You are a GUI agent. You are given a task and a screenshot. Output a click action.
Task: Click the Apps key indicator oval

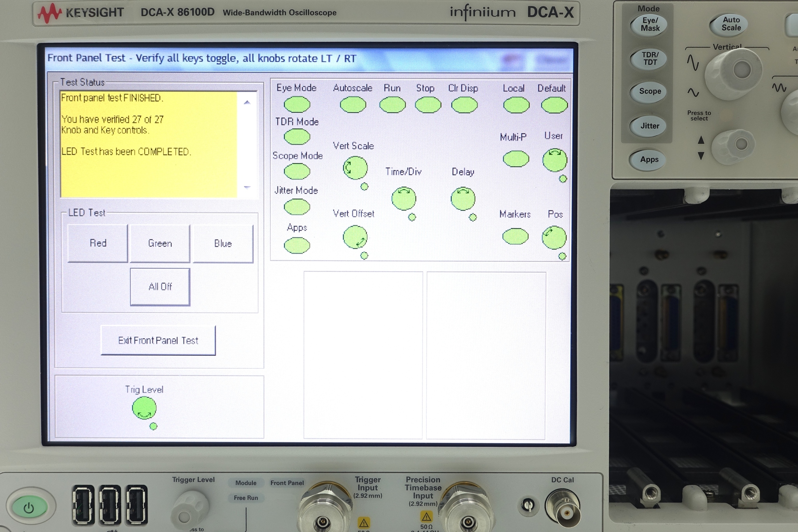297,246
